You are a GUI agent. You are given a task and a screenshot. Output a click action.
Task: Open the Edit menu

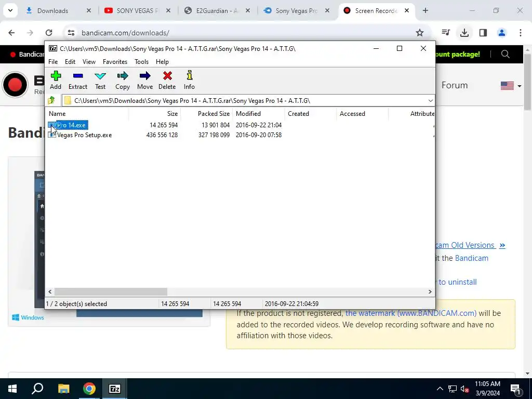pos(70,62)
